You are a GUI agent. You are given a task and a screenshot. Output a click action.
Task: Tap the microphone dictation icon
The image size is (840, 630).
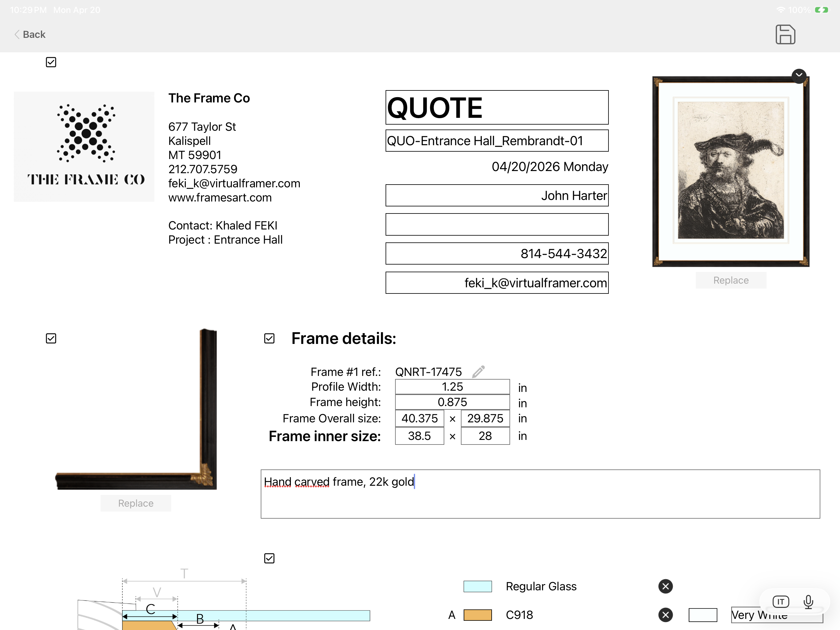808,601
